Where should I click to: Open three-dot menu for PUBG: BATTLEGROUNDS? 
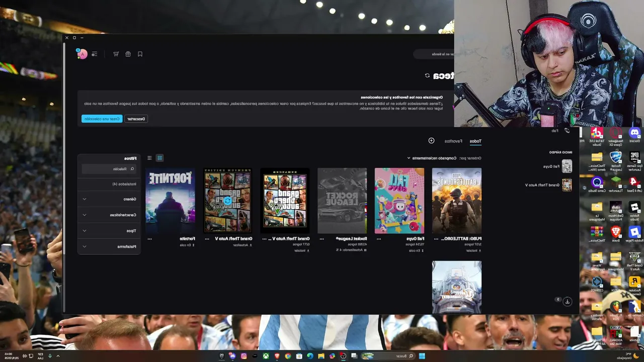point(436,239)
